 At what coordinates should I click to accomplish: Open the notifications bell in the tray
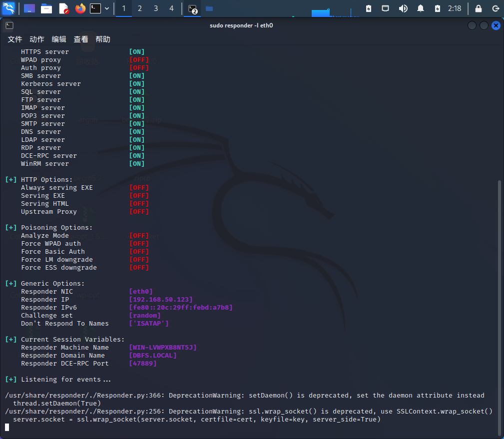(x=421, y=8)
